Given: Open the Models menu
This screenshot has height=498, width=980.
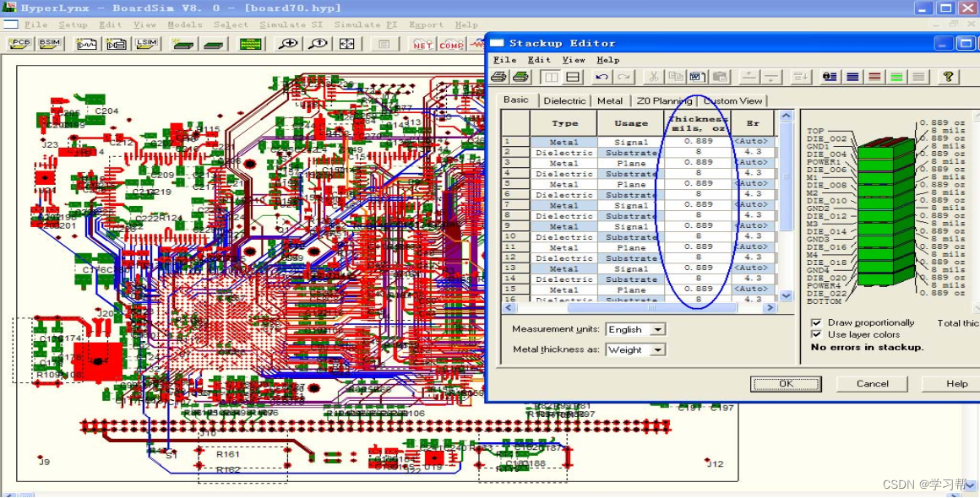Looking at the screenshot, I should point(185,25).
